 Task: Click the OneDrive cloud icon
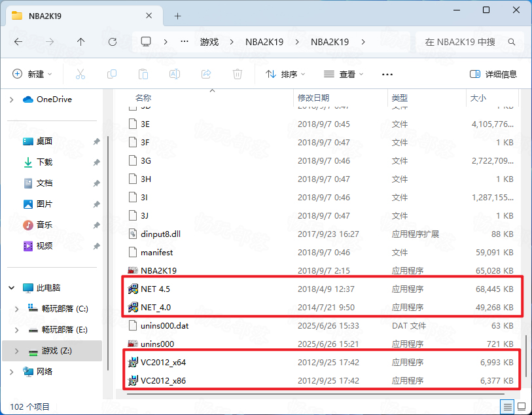(28, 99)
